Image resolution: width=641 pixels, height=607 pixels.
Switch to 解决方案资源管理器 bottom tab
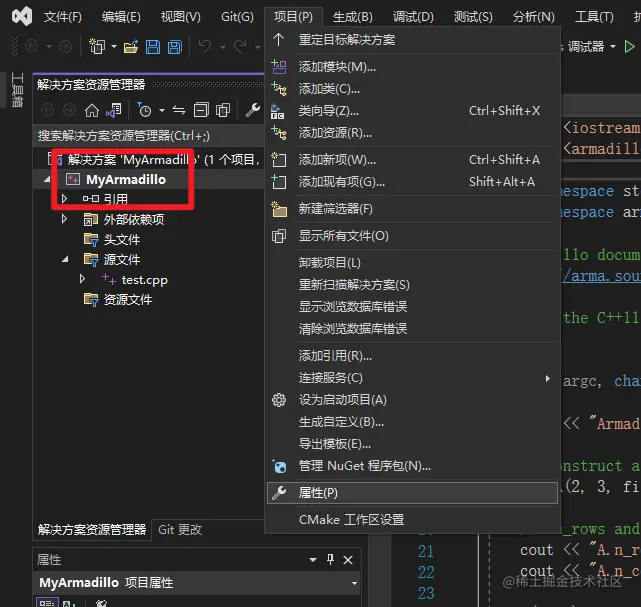click(x=92, y=530)
